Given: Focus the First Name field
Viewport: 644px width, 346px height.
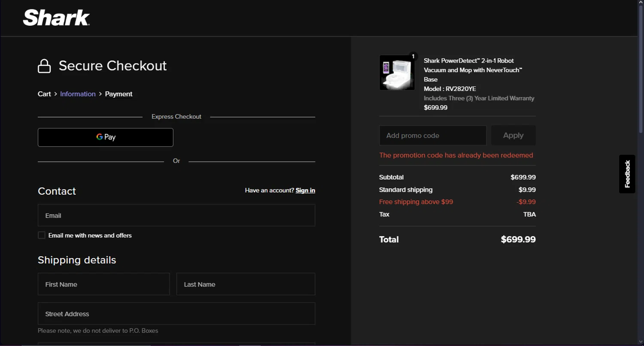Looking at the screenshot, I should tap(104, 284).
